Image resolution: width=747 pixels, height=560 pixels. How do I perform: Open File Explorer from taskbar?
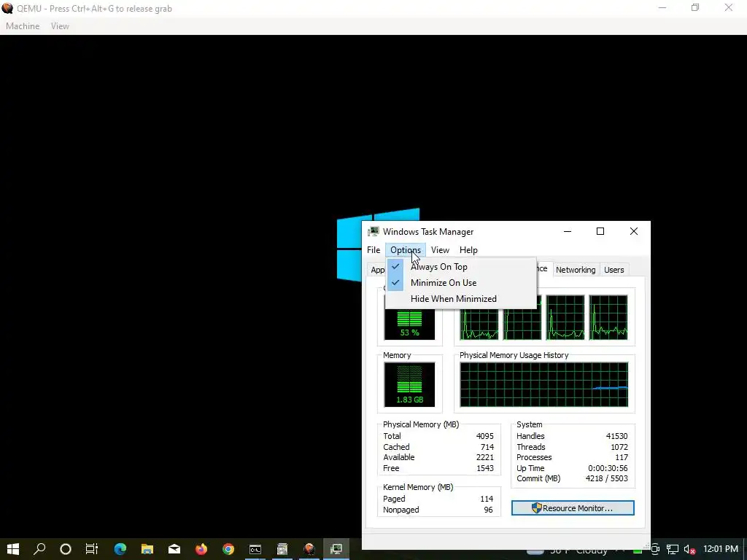coord(147,549)
